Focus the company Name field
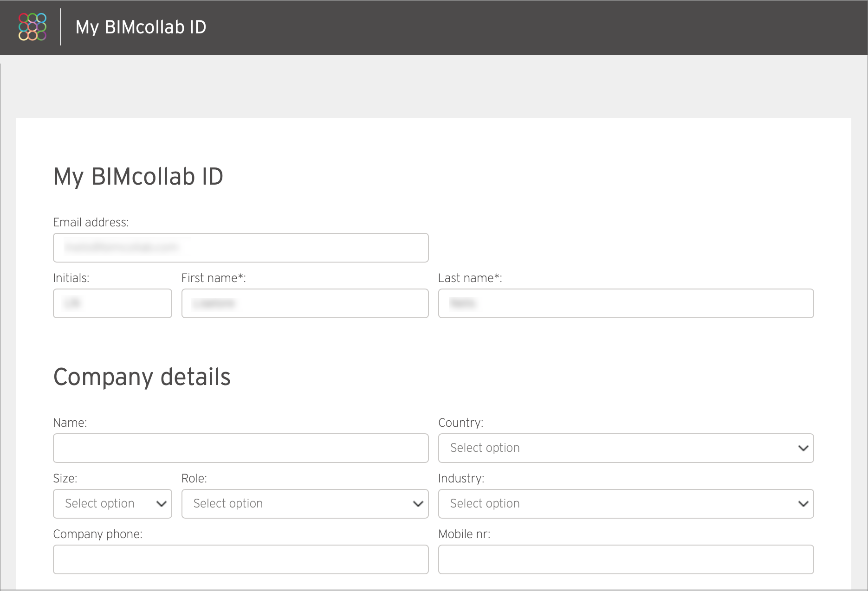This screenshot has width=868, height=591. point(241,448)
